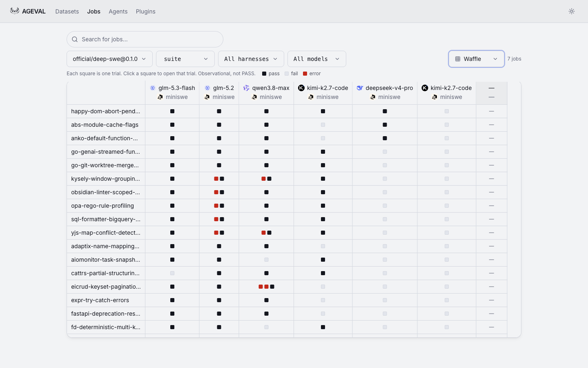588x368 pixels.
Task: Open the All harnesses filter
Action: [x=251, y=59]
